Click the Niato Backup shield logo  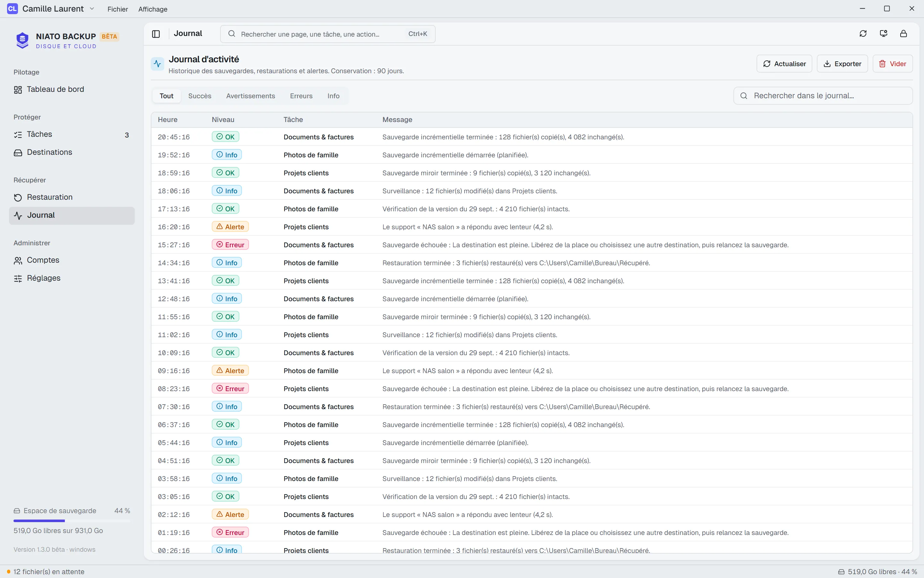22,40
